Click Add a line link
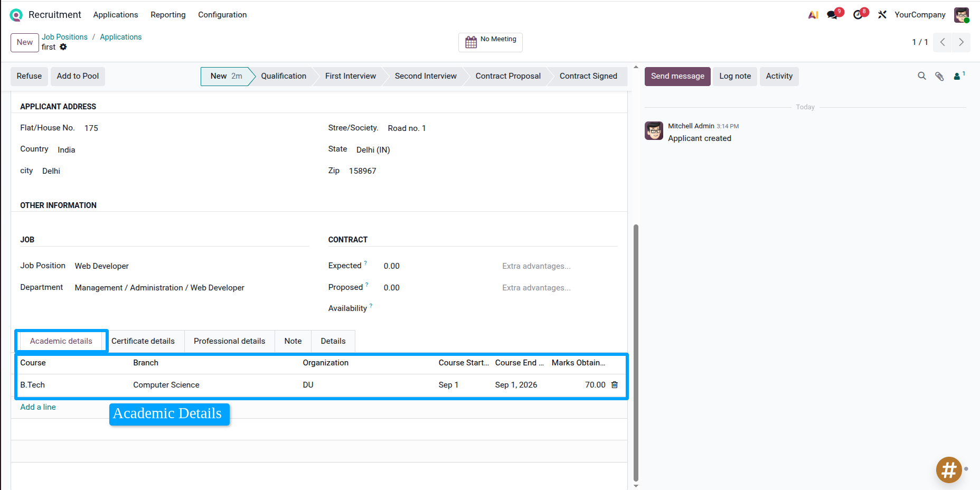The width and height of the screenshot is (980, 490). click(38, 407)
